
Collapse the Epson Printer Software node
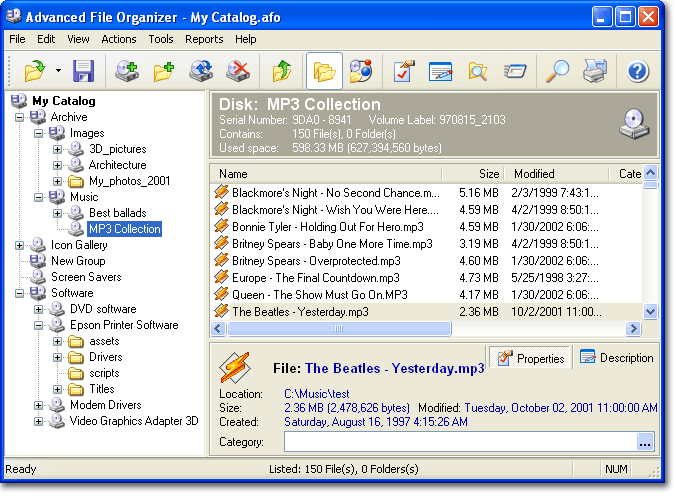[39, 325]
